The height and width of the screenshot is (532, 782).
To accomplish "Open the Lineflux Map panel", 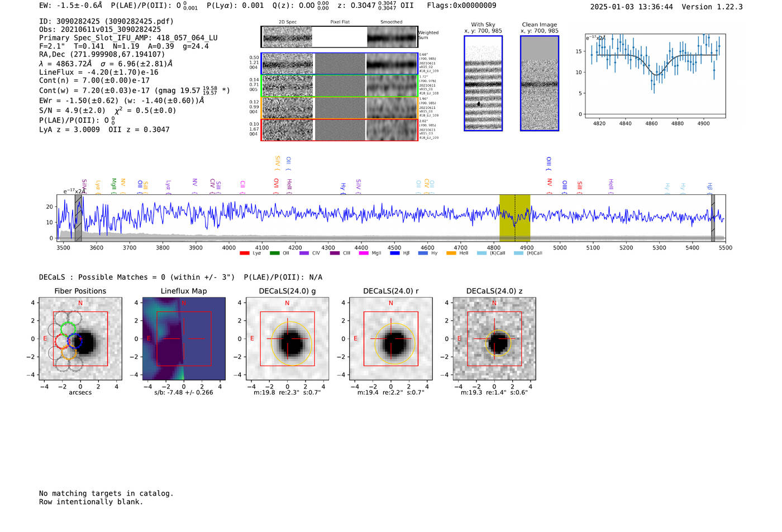I will pos(184,339).
